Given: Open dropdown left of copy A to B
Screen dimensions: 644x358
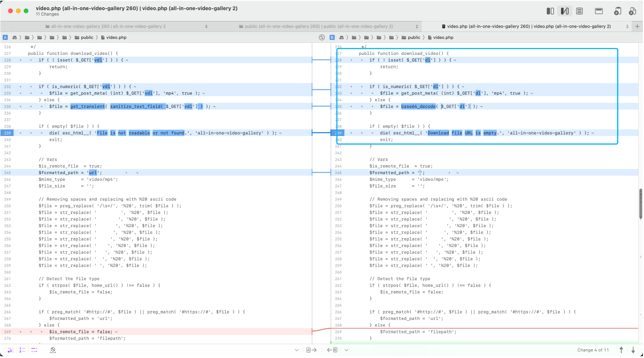Looking at the screenshot, I should click(297, 350).
